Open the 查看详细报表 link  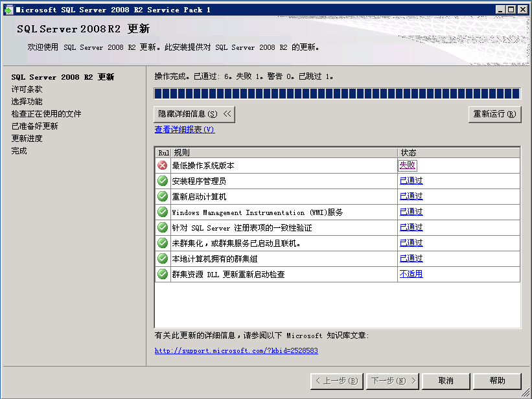(x=185, y=130)
